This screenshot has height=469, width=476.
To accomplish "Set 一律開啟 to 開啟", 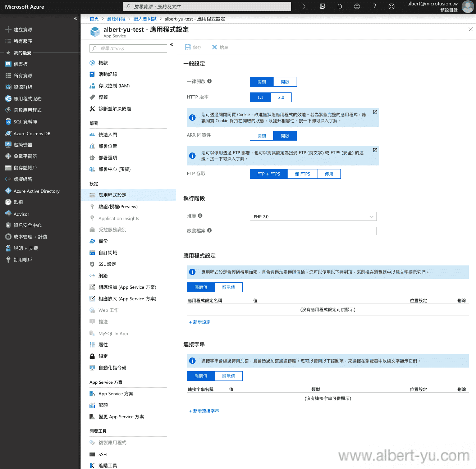I will [x=285, y=82].
